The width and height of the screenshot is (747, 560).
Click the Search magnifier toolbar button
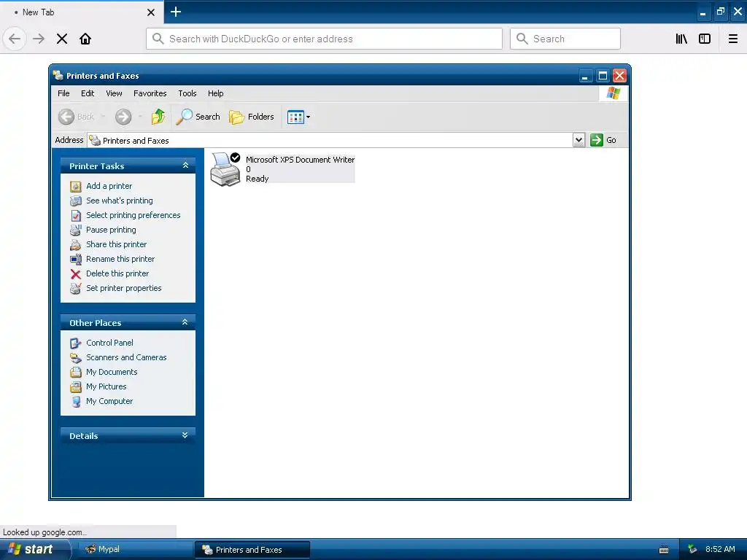198,117
